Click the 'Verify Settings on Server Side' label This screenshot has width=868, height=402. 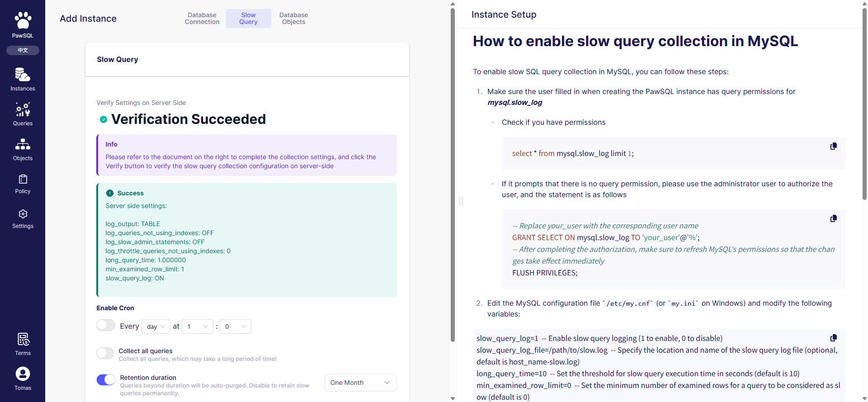141,103
